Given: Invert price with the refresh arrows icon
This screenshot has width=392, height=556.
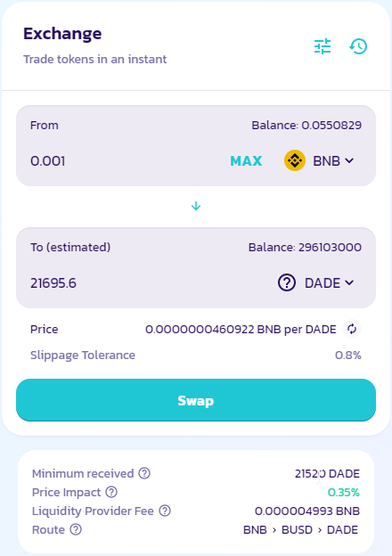Looking at the screenshot, I should (x=352, y=329).
